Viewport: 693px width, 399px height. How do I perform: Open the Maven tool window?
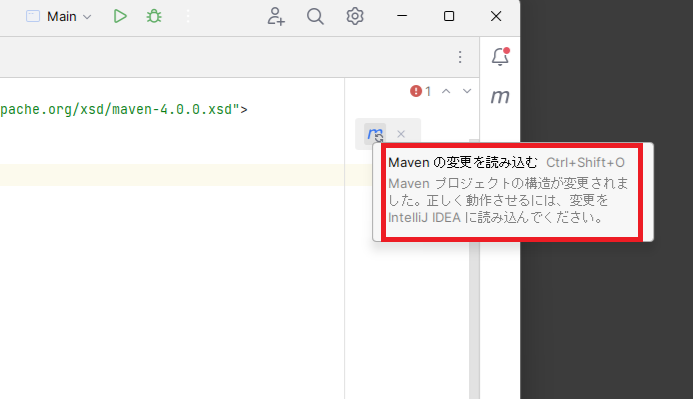(x=500, y=96)
